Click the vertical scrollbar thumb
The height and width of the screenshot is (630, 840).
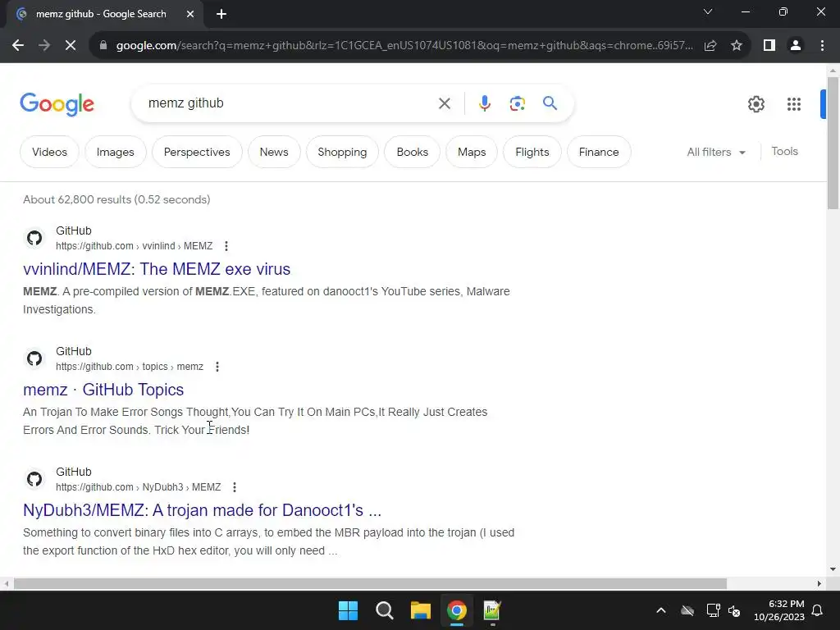click(833, 143)
